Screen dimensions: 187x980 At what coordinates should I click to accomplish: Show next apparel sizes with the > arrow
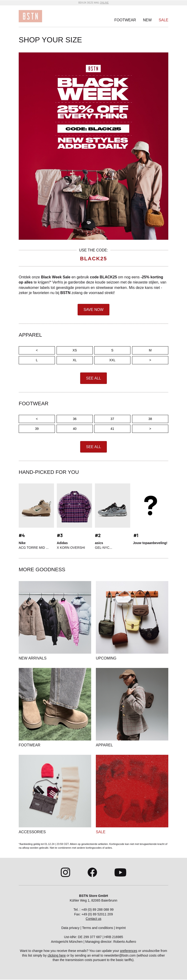150,360
